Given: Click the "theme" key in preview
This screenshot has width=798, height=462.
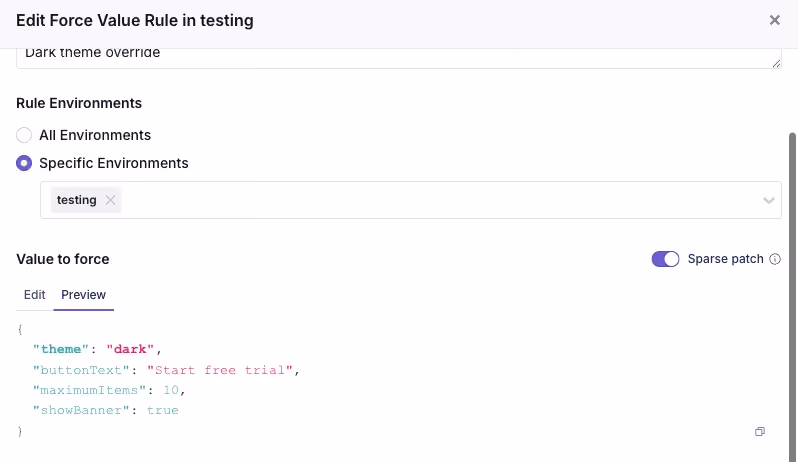Looking at the screenshot, I should 61,349.
